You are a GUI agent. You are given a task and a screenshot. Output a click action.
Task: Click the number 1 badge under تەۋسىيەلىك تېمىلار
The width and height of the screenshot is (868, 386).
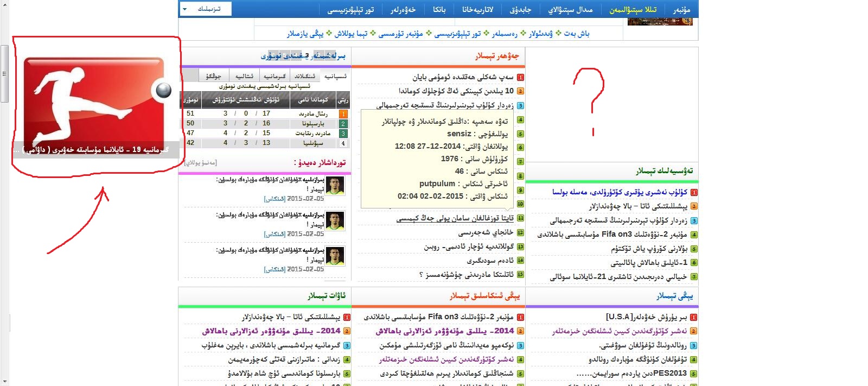694,192
